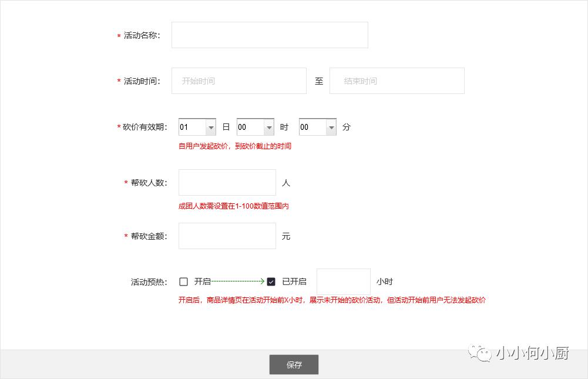Viewport: 588px width, 379px height.
Task: Check the 开启 checkbox for activity preheat
Action: point(183,281)
